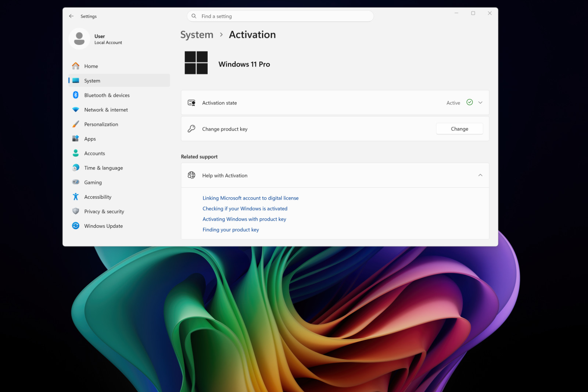Viewport: 588px width, 392px height.
Task: Click the Accounts person icon
Action: point(76,153)
